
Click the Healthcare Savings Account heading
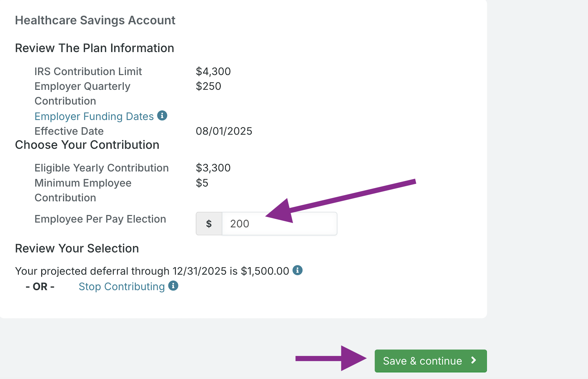pyautogui.click(x=95, y=20)
